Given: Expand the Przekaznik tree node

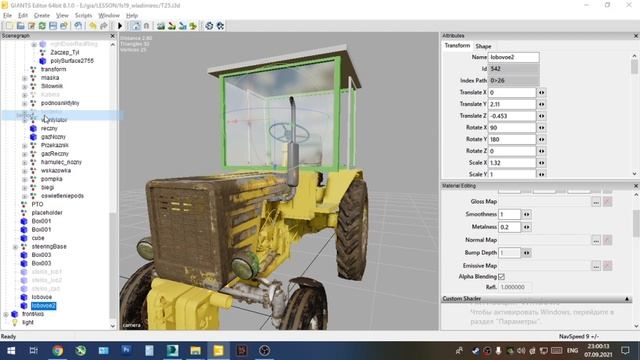Looking at the screenshot, I should (24, 146).
